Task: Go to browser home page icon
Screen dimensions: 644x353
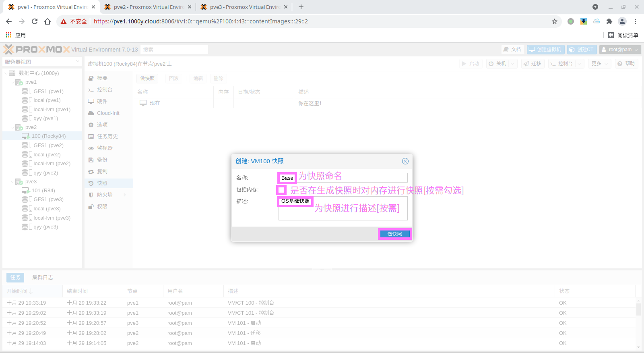Action: pos(47,21)
